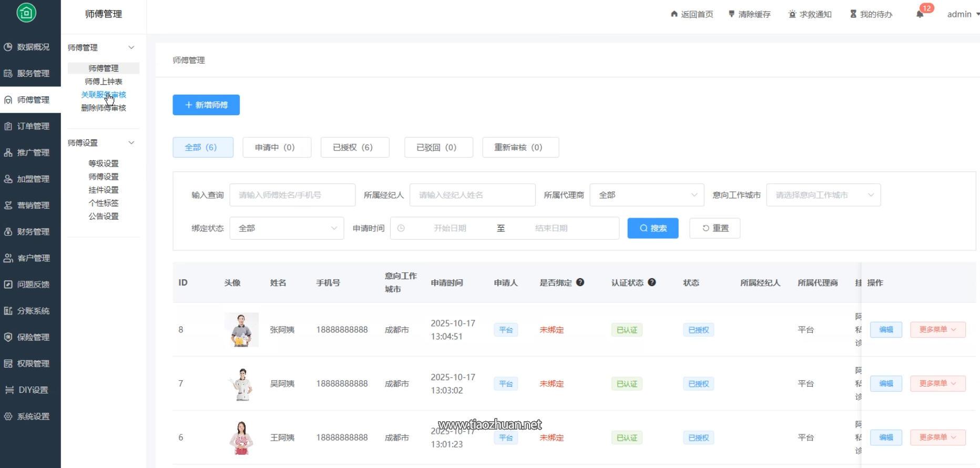
Task: Click 吴阿姨's avatar thumbnail
Action: 241,384
